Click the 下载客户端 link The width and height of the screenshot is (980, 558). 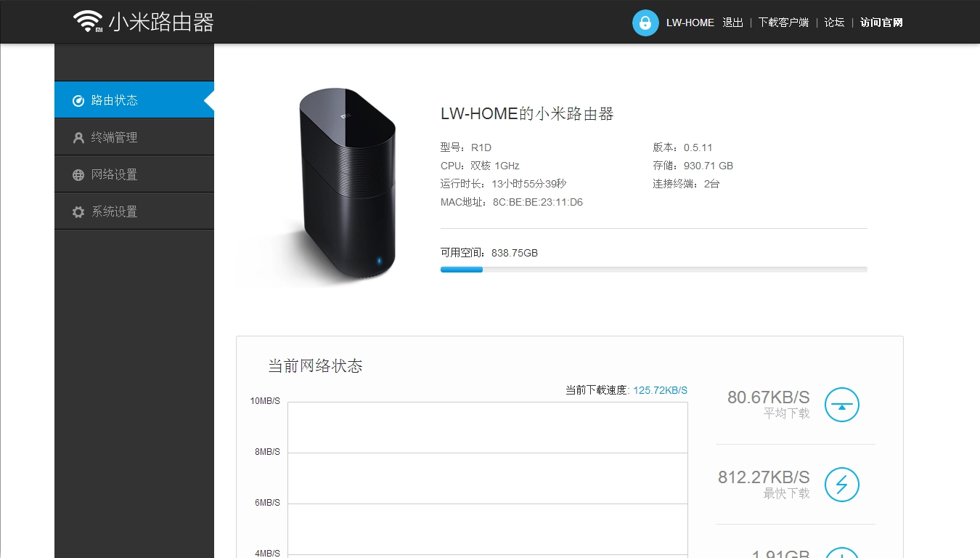[783, 23]
